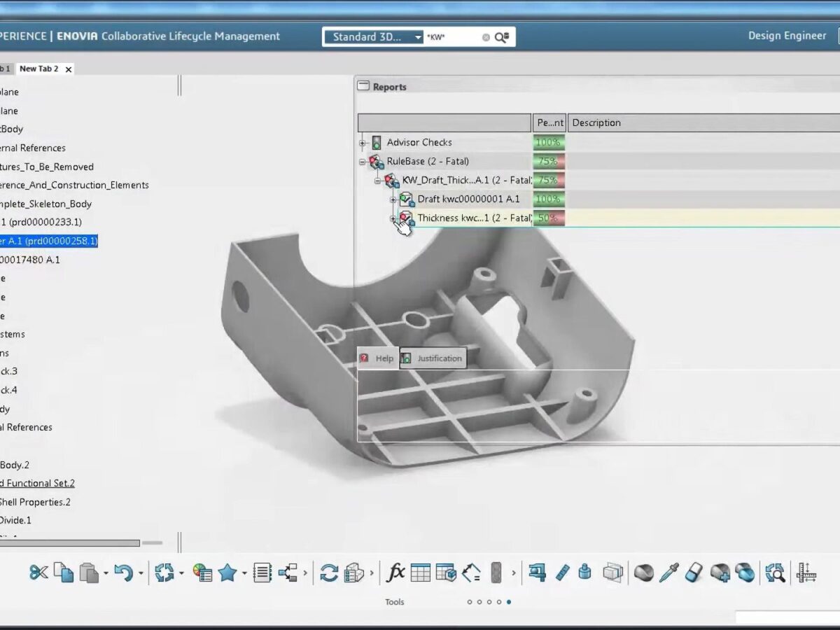Click the Update cycle arrows icon
The height and width of the screenshot is (630, 840).
pos(164,573)
